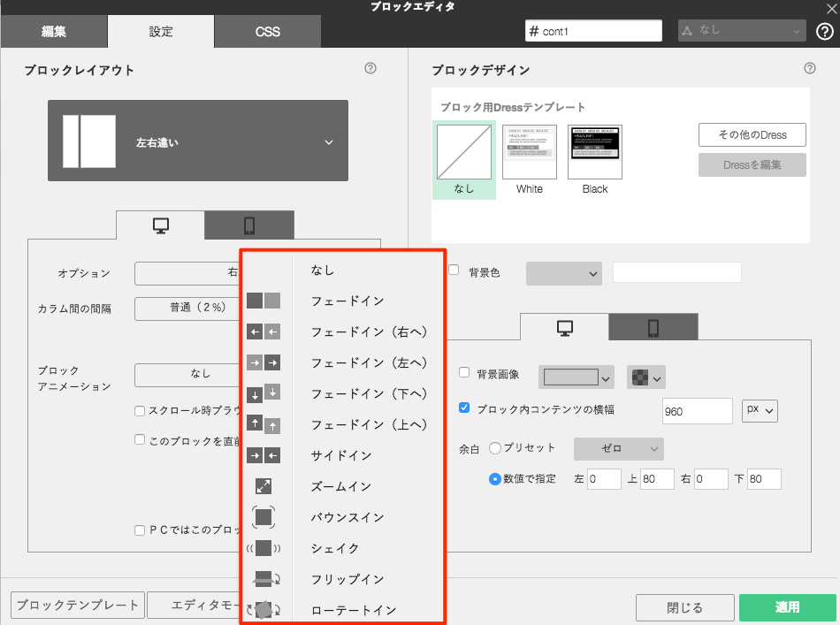Image resolution: width=840 pixels, height=625 pixels.
Task: Open カラム間の間隔 普通（2%） dropdown
Action: click(x=187, y=309)
